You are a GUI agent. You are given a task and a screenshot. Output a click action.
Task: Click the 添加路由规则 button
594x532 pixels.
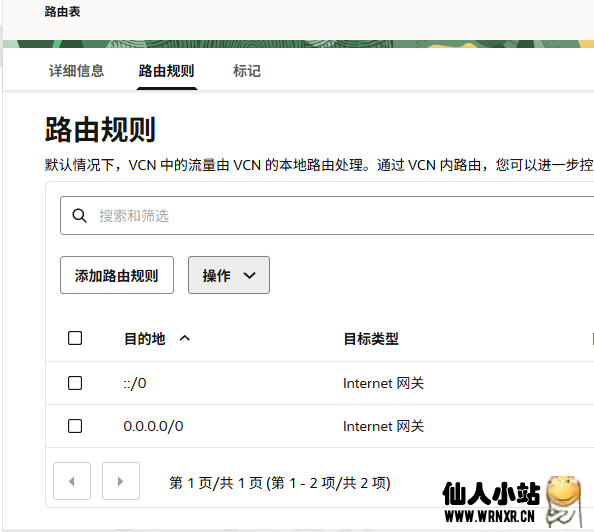click(x=117, y=275)
